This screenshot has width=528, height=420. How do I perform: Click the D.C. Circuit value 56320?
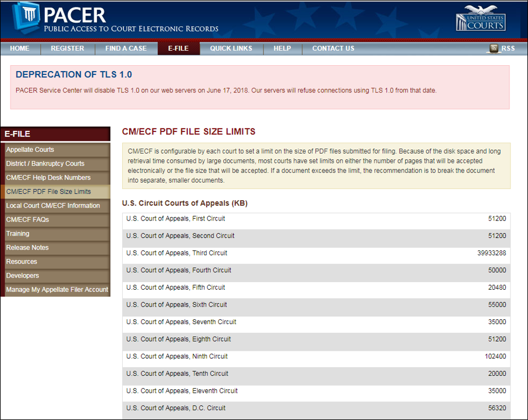(497, 408)
